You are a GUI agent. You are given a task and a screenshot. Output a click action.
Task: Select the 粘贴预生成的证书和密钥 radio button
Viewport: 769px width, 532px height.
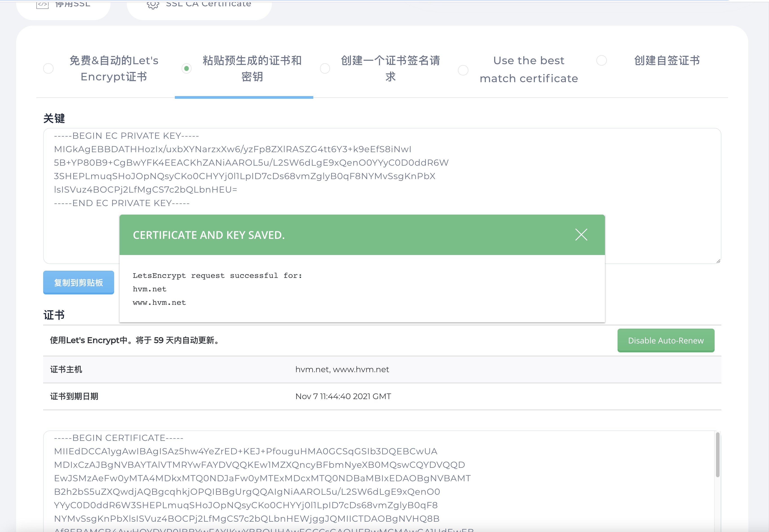click(187, 69)
